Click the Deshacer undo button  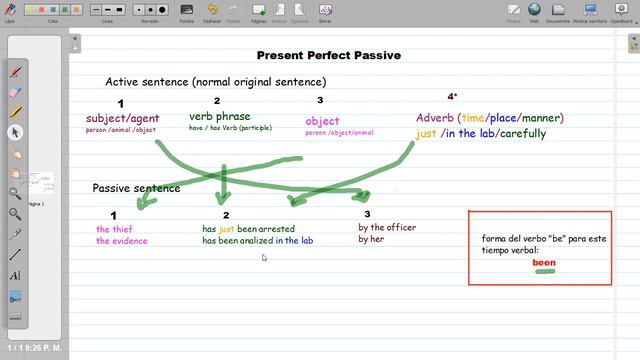[212, 12]
